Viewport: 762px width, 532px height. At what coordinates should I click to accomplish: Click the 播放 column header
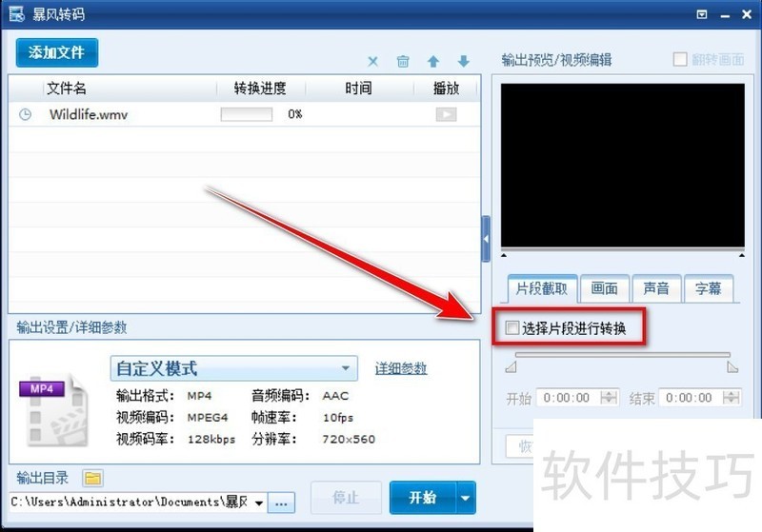coord(446,89)
